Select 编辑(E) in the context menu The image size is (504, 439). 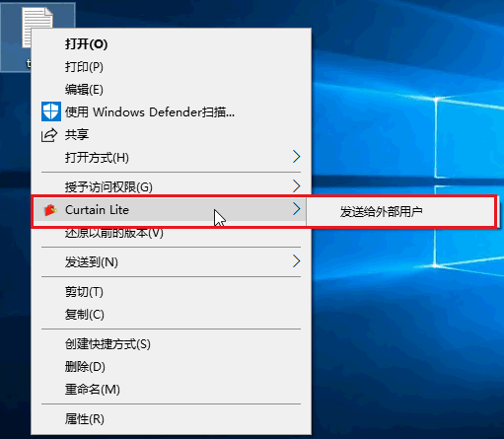tap(171, 90)
